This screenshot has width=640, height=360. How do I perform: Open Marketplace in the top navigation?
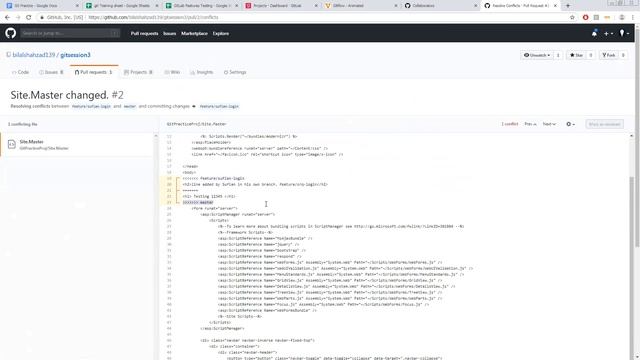click(194, 33)
